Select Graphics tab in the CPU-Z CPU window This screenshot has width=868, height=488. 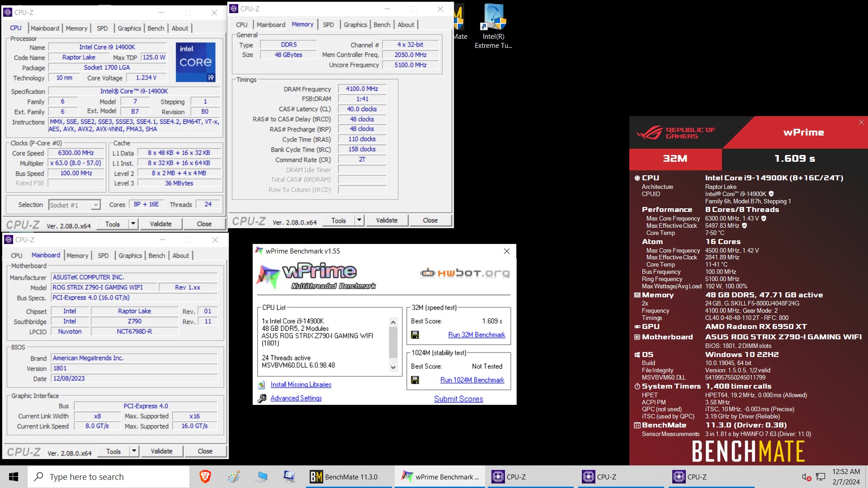tap(129, 28)
